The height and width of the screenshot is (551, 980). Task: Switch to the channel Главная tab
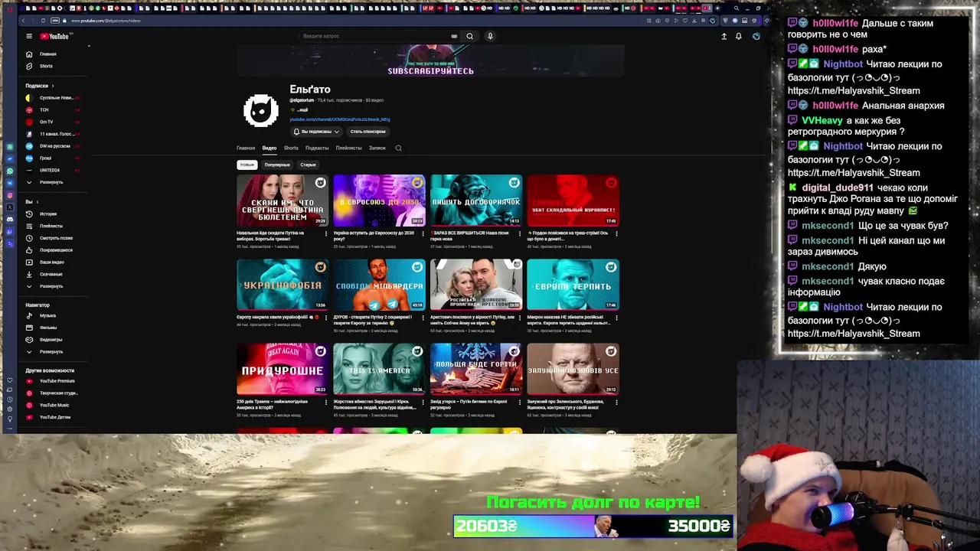246,148
